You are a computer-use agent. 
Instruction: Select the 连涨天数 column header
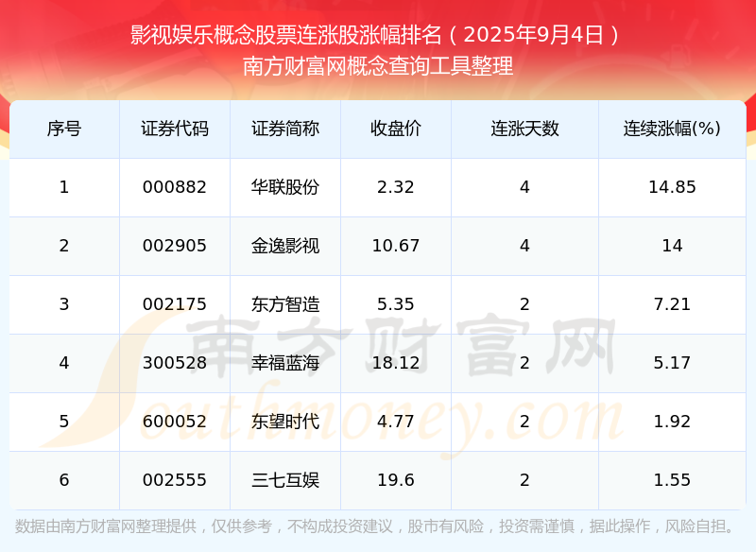point(525,129)
